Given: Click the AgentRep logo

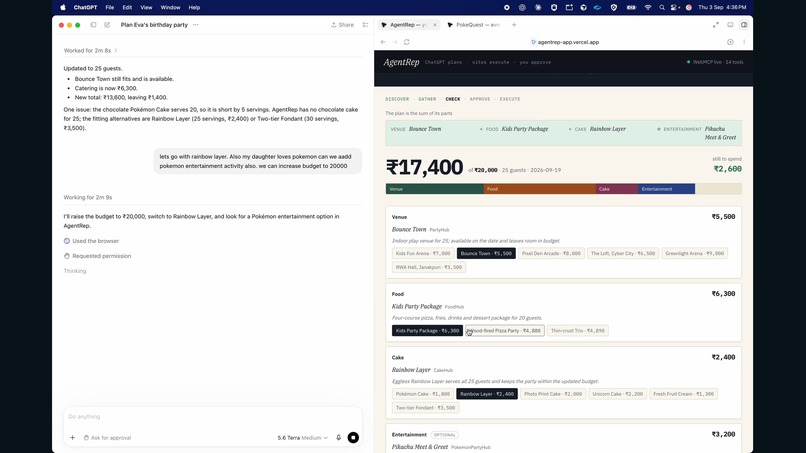Looking at the screenshot, I should (x=401, y=62).
